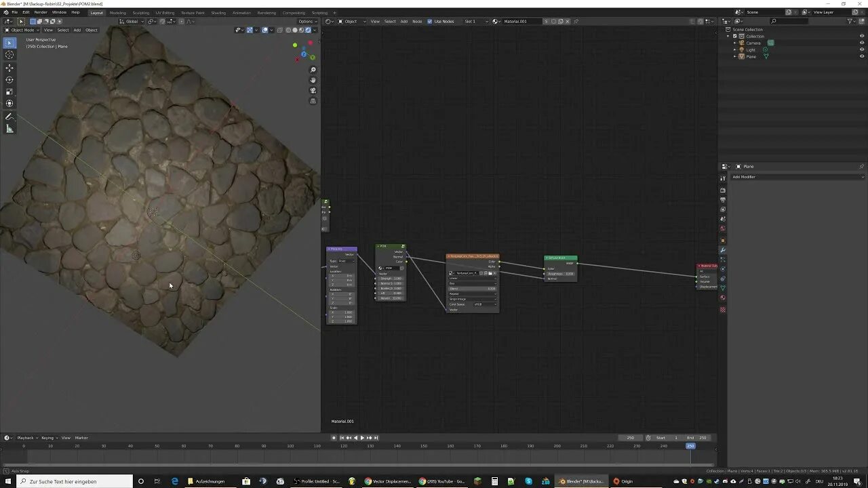
Task: Expand the Camera item in outliner
Action: (x=735, y=43)
